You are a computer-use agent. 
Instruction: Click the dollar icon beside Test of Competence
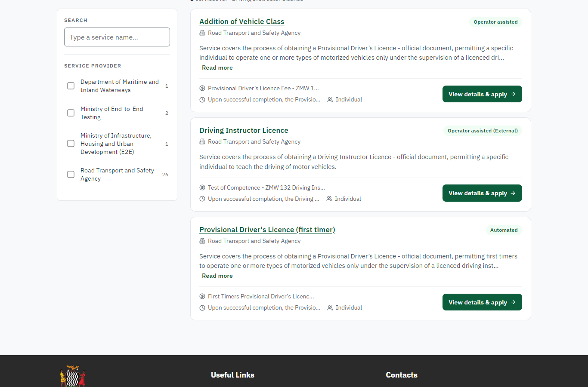click(x=202, y=188)
